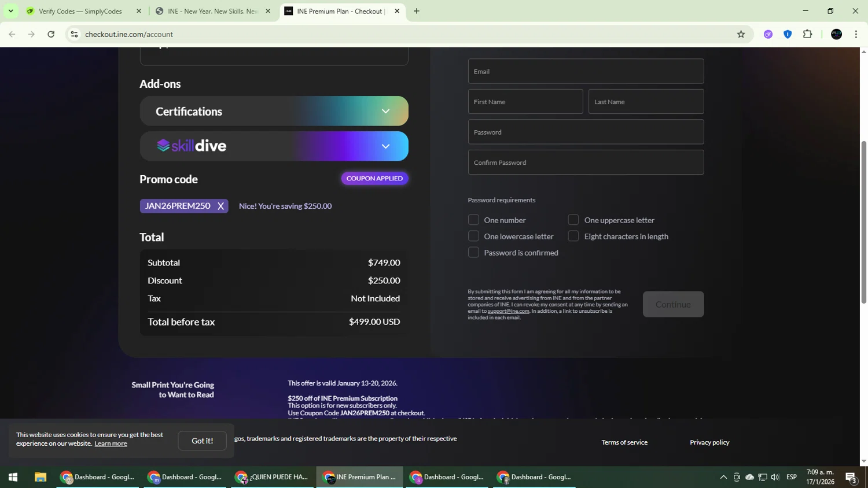Open the Learn more cookie link
The width and height of the screenshot is (868, 488).
point(111,443)
